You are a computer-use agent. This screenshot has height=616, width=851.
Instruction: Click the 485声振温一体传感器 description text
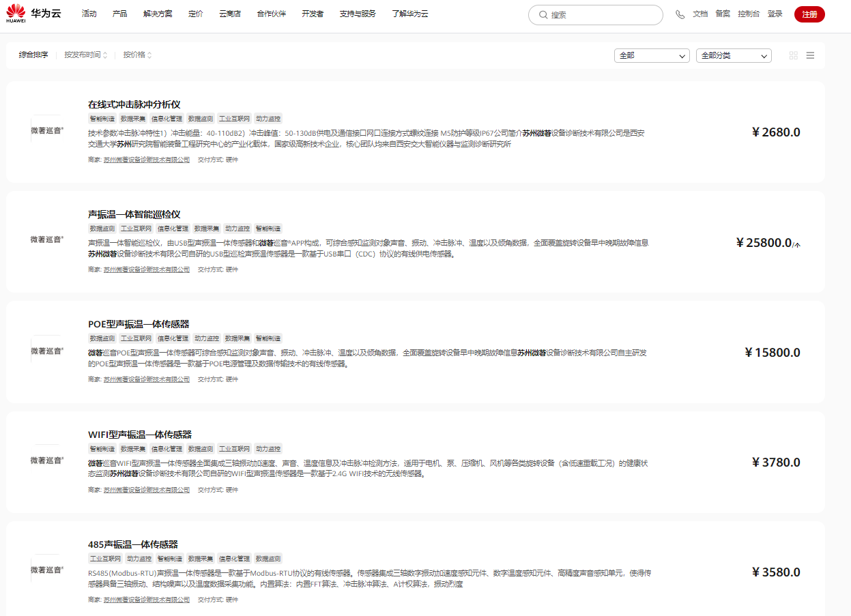370,578
